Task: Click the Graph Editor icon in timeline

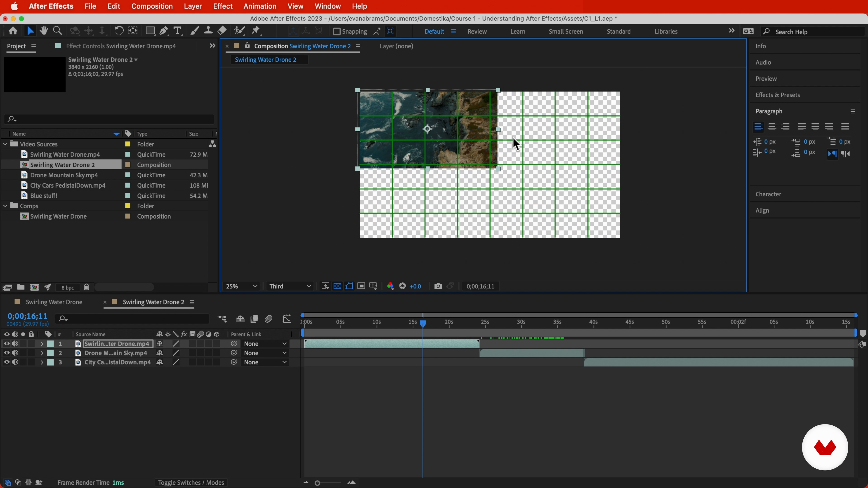Action: coord(287,319)
